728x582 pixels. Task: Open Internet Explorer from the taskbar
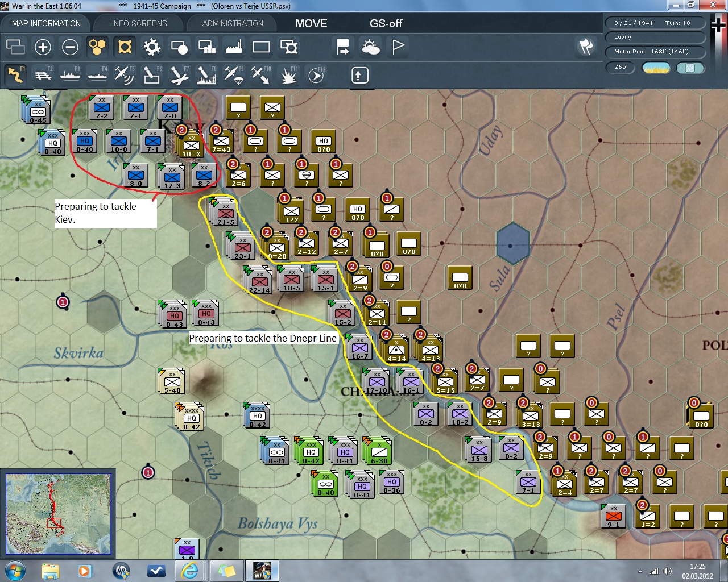click(x=189, y=571)
